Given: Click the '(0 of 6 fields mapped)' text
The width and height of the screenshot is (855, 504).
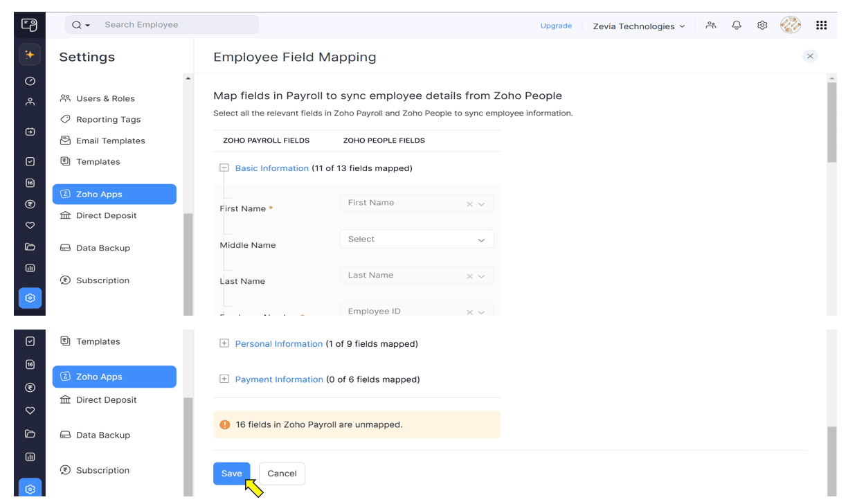Looking at the screenshot, I should tap(373, 379).
